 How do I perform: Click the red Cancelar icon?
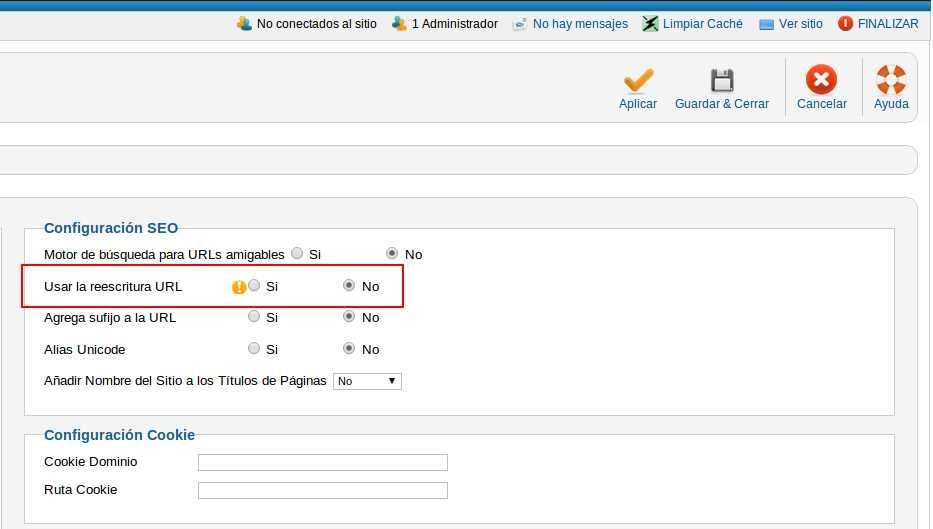[821, 79]
